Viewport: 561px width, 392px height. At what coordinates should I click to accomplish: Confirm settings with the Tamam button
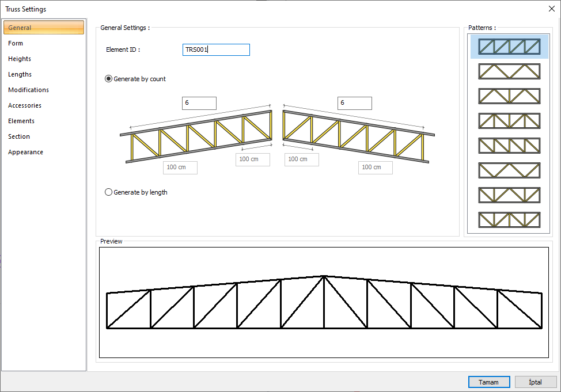pyautogui.click(x=488, y=382)
